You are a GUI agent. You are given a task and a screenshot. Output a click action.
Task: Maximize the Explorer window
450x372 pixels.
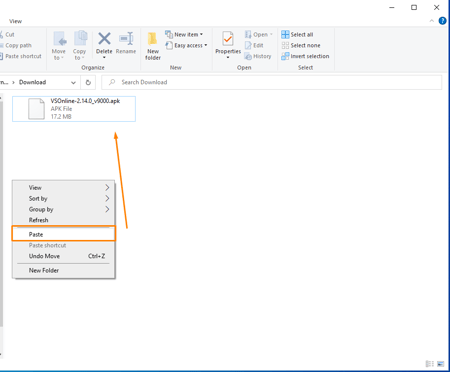pos(414,7)
